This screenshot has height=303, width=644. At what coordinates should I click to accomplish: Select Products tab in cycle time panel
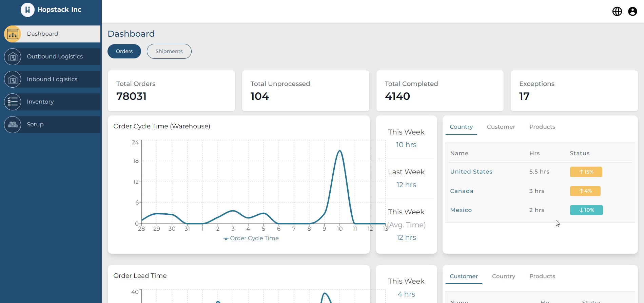click(x=542, y=127)
